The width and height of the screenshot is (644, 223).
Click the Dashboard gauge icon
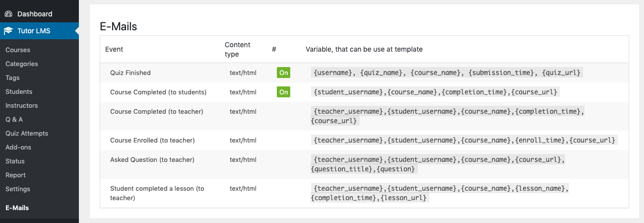tap(8, 14)
